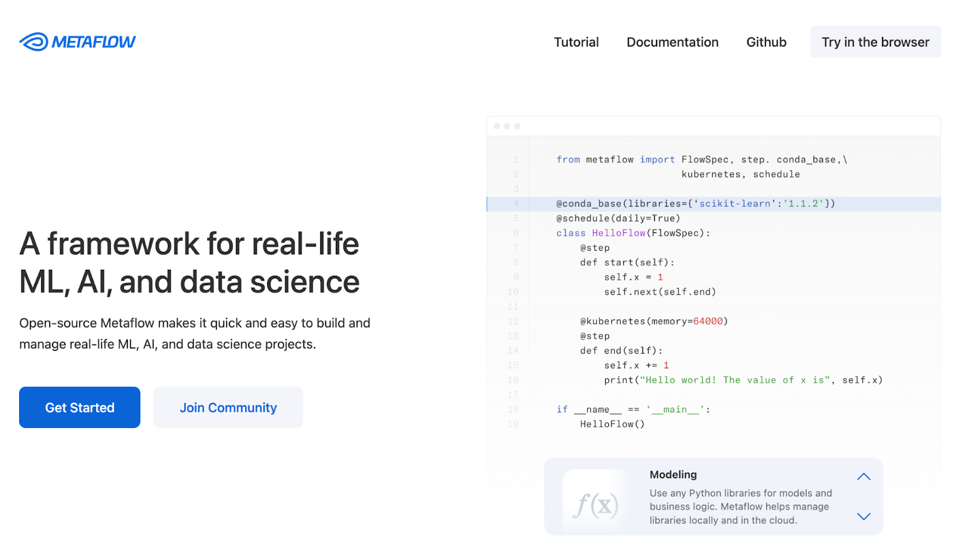956x560 pixels.
Task: Visit the Github link in navigation
Action: (x=766, y=42)
